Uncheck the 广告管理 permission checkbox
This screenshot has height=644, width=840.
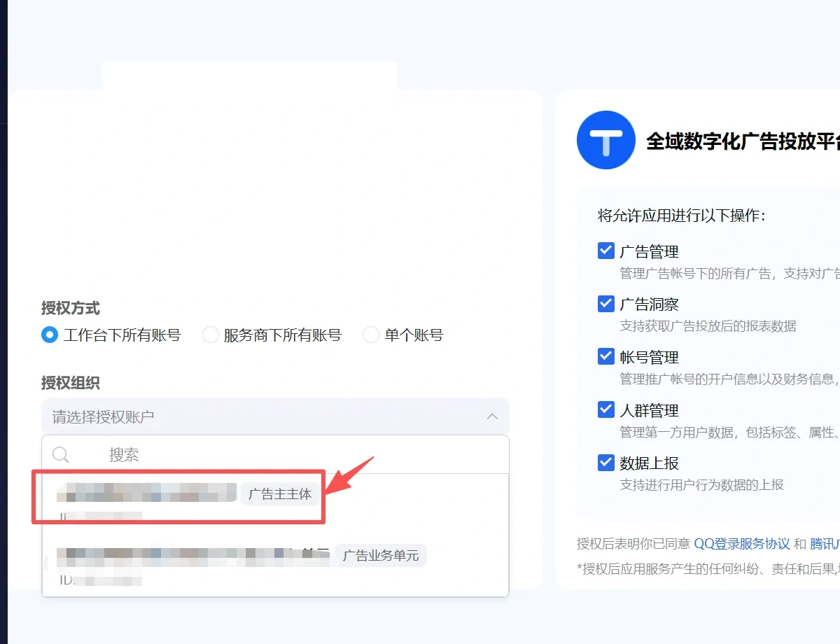606,251
